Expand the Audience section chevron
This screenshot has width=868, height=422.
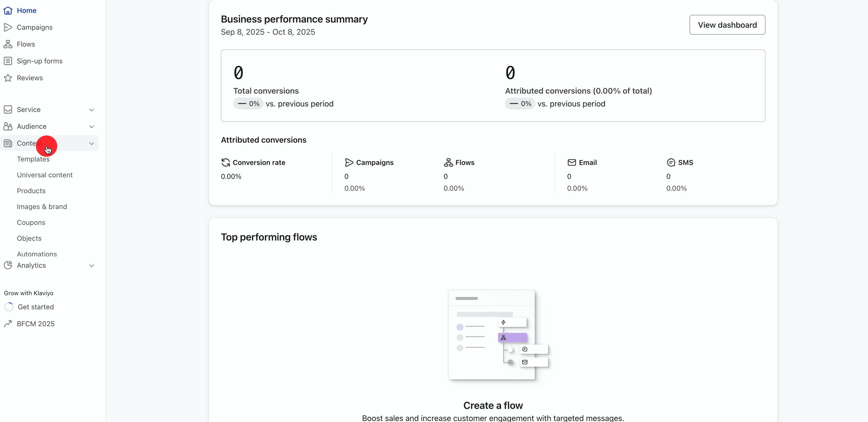pyautogui.click(x=91, y=127)
